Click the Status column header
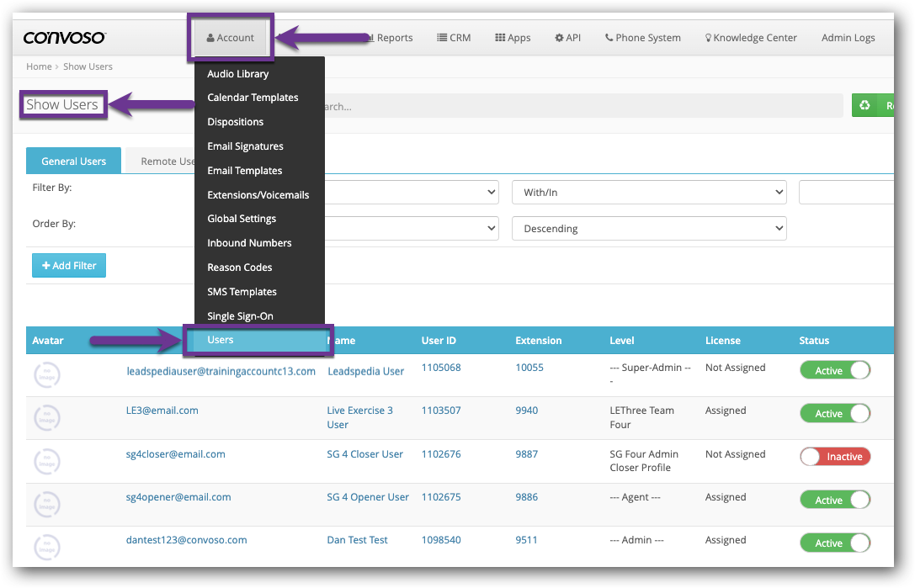 point(814,341)
